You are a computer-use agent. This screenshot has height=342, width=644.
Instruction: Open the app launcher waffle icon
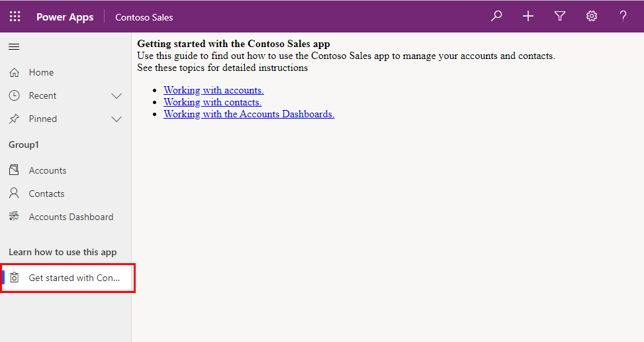click(x=15, y=17)
